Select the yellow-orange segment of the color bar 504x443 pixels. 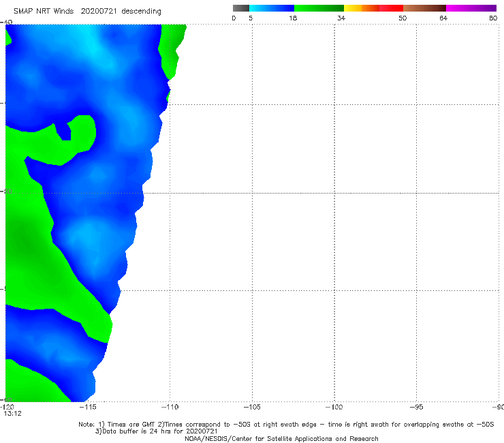[x=362, y=8]
